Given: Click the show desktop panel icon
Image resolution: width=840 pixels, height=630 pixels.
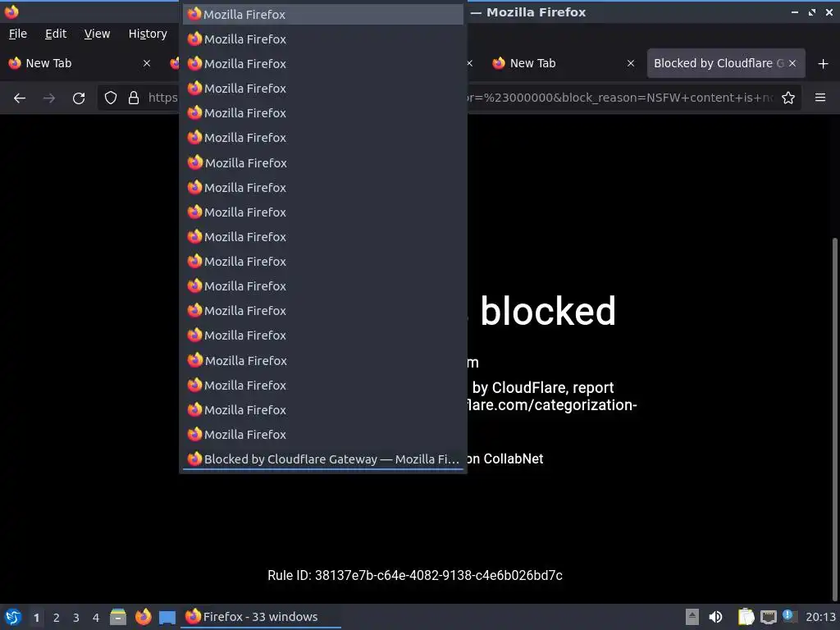Looking at the screenshot, I should point(167,618).
